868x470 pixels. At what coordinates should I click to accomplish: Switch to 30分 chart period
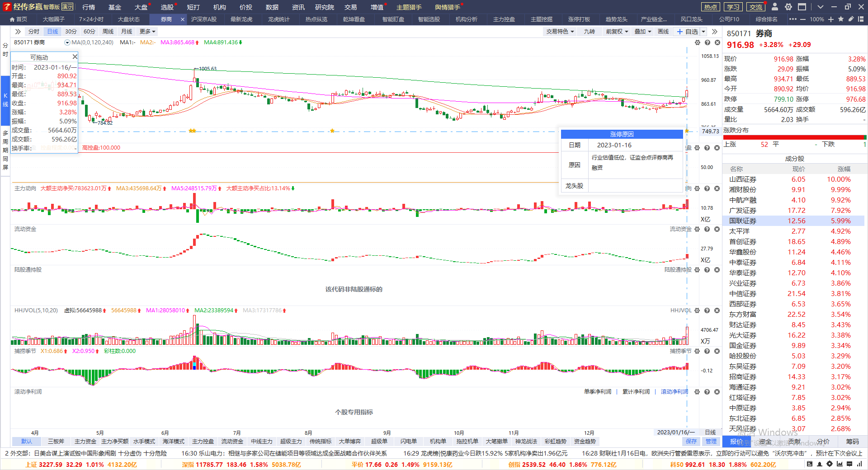(x=71, y=32)
